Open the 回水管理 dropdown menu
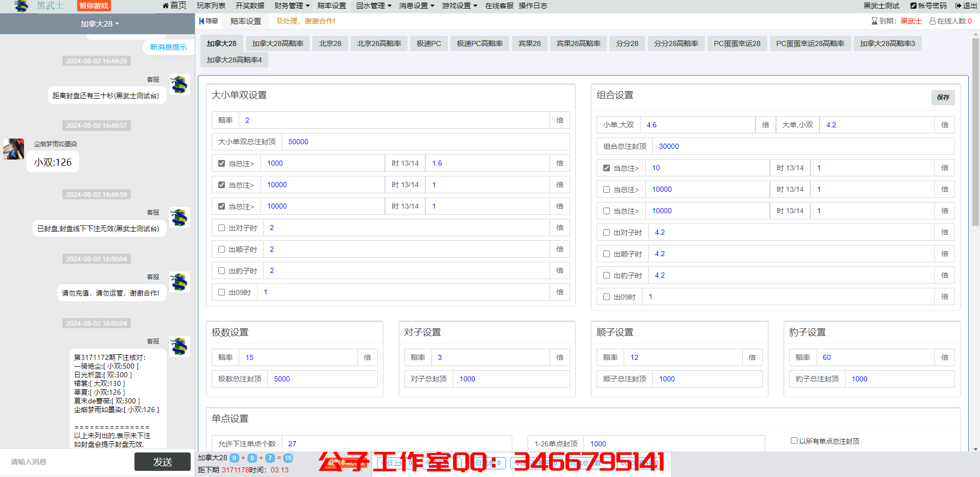The width and height of the screenshot is (980, 477). click(374, 6)
